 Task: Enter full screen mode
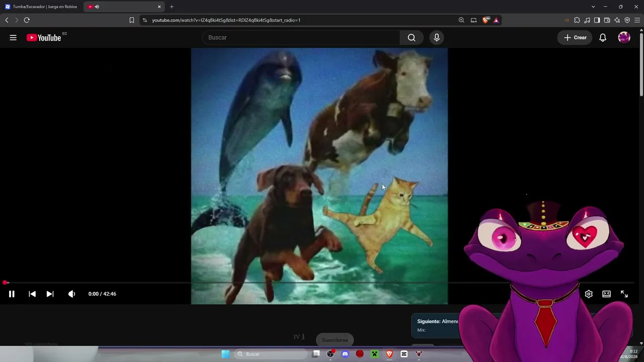tap(624, 294)
